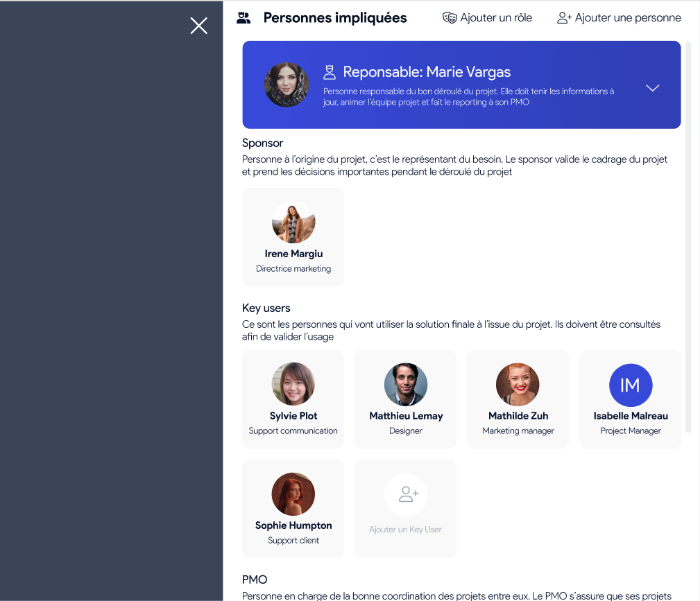Click the PMO section heading
Screen dimensions: 700x601
click(255, 580)
